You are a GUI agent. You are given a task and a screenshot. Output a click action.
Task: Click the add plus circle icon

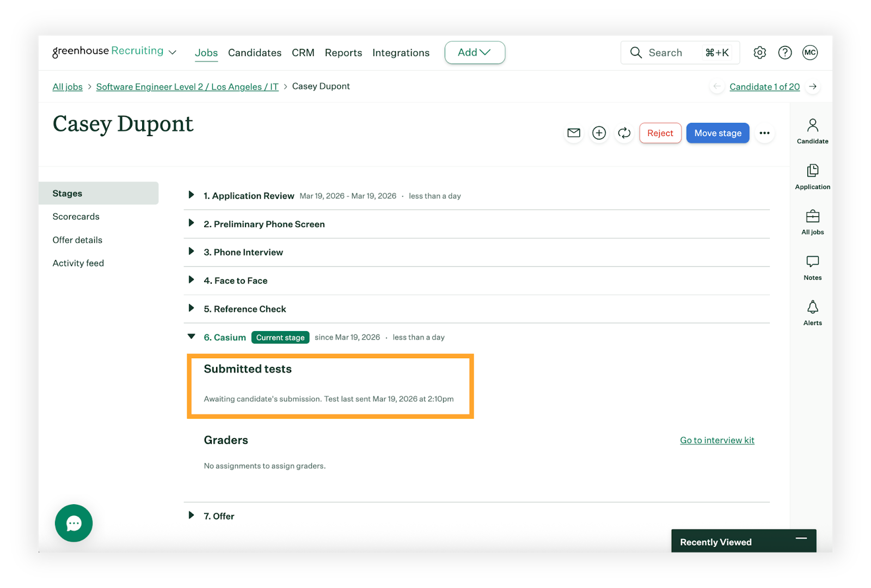[x=599, y=133]
